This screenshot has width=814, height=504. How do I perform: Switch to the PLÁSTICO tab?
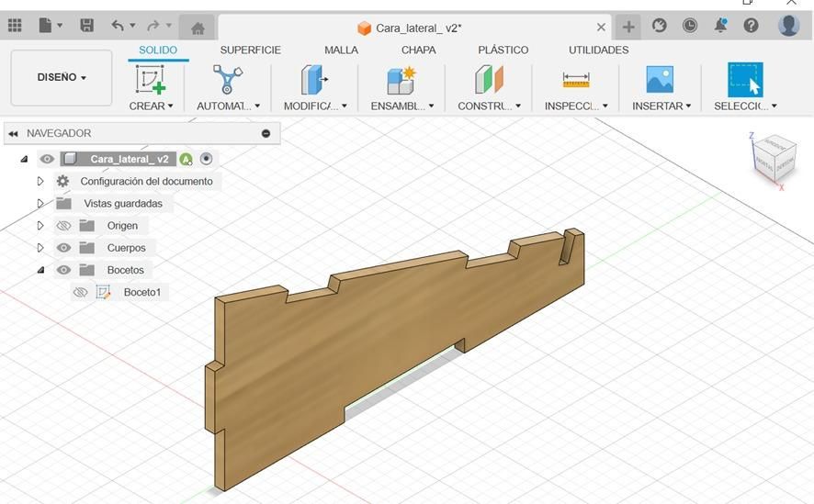coord(503,50)
